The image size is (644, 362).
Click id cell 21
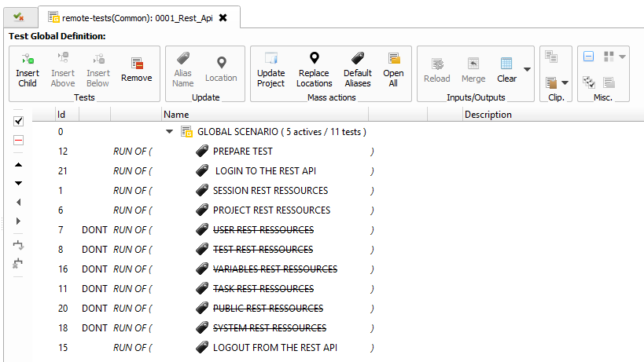point(63,171)
